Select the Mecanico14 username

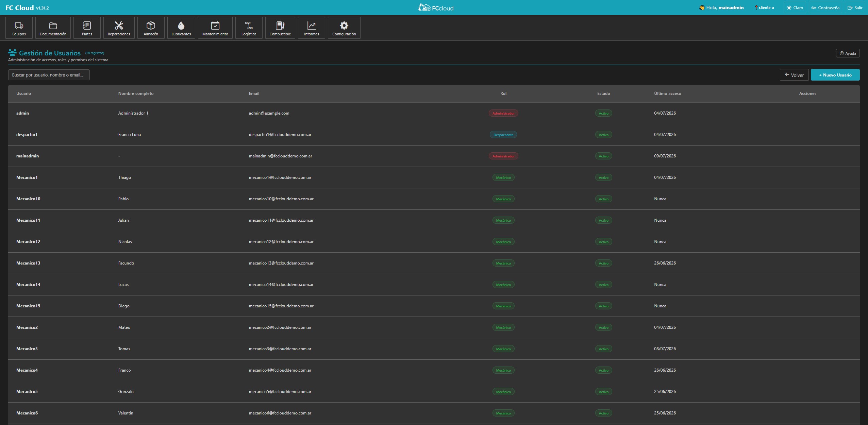[x=28, y=285]
